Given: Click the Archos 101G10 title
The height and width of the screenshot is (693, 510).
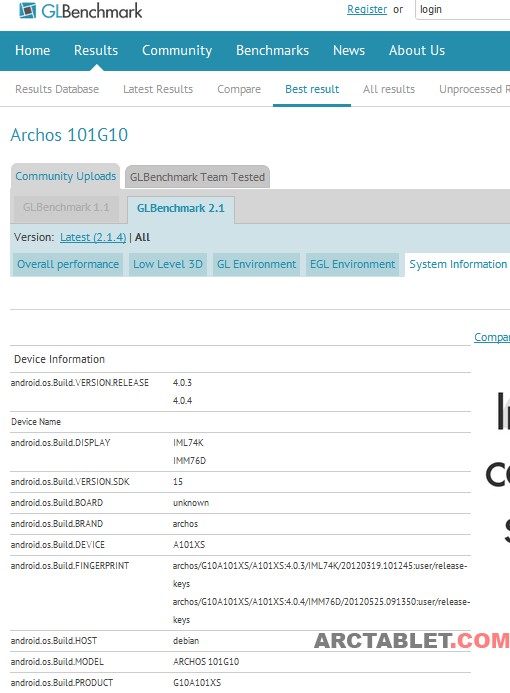Looking at the screenshot, I should 69,135.
